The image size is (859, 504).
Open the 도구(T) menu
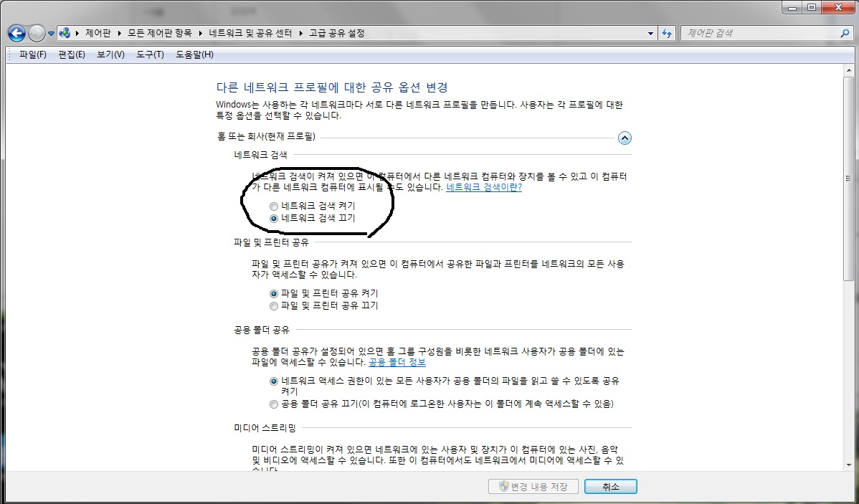[150, 54]
